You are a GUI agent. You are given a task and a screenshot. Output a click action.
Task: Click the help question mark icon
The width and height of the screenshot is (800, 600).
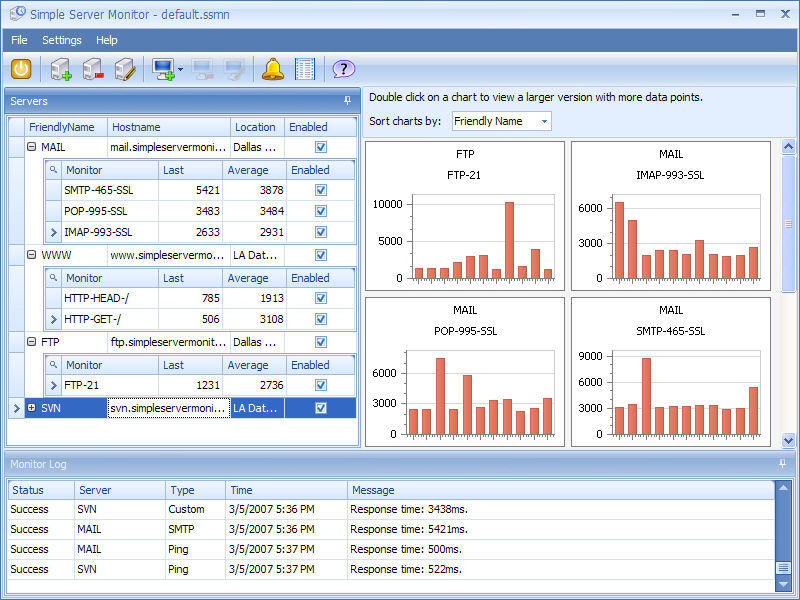click(x=343, y=69)
